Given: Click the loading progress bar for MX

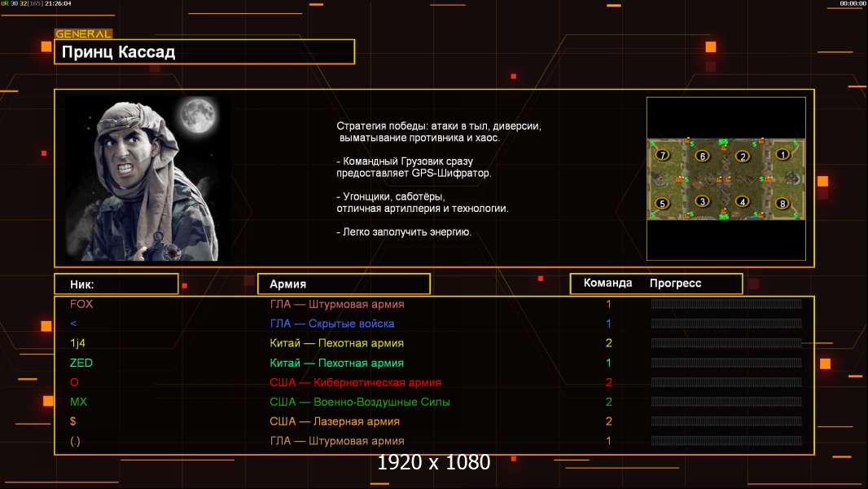Looking at the screenshot, I should [726, 402].
